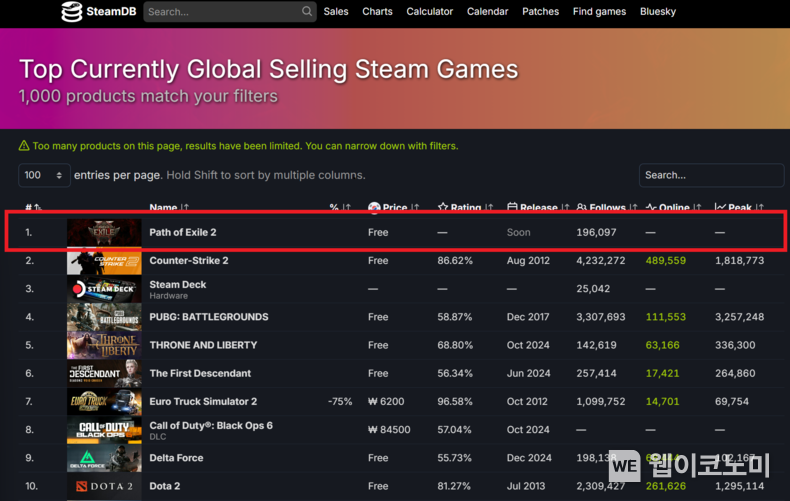This screenshot has height=501, width=790.
Task: Click the 196,097 follows value
Action: [596, 232]
